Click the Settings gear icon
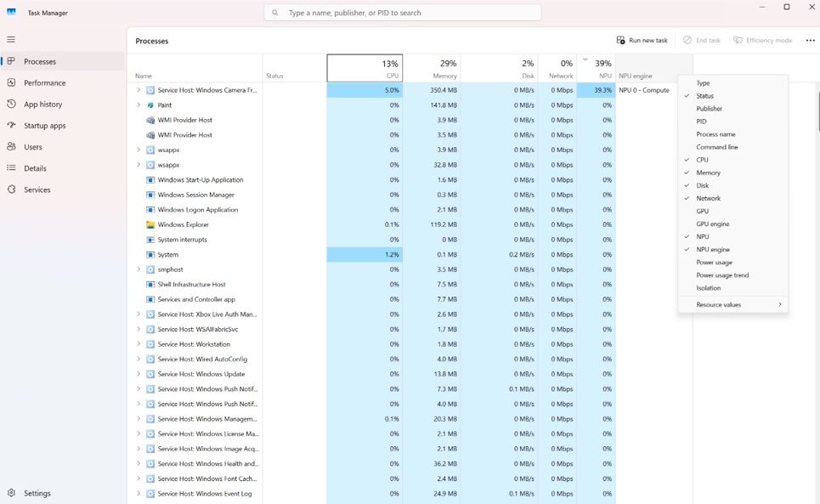The height and width of the screenshot is (504, 820). click(11, 493)
